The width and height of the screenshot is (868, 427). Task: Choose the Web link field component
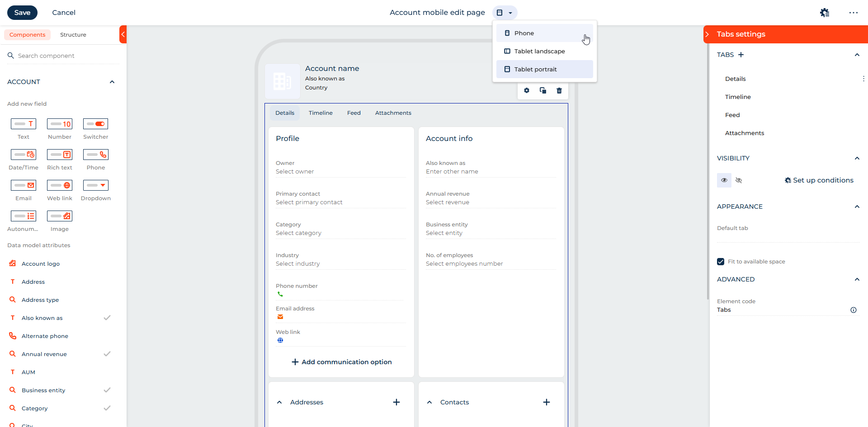click(x=60, y=185)
